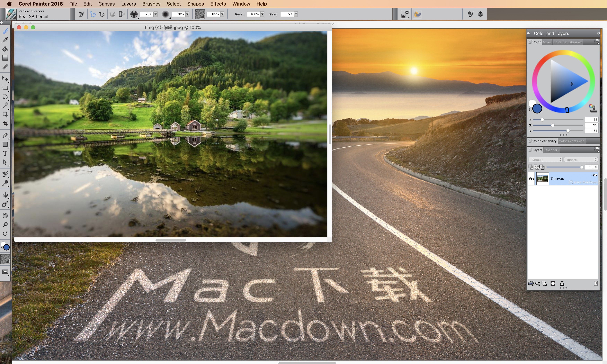Select the Paint Bucket tool
Screen dimensions: 607x364
[x=5, y=49]
